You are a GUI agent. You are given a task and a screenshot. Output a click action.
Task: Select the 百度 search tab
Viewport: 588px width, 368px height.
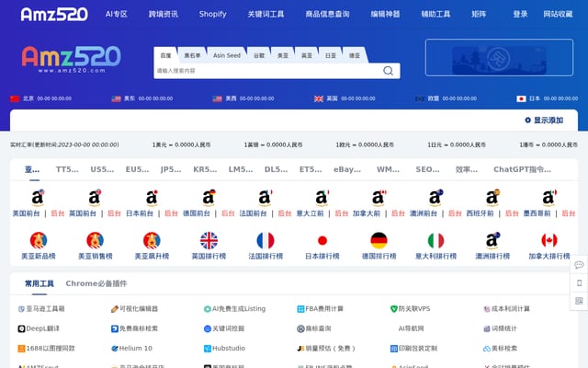coord(165,55)
